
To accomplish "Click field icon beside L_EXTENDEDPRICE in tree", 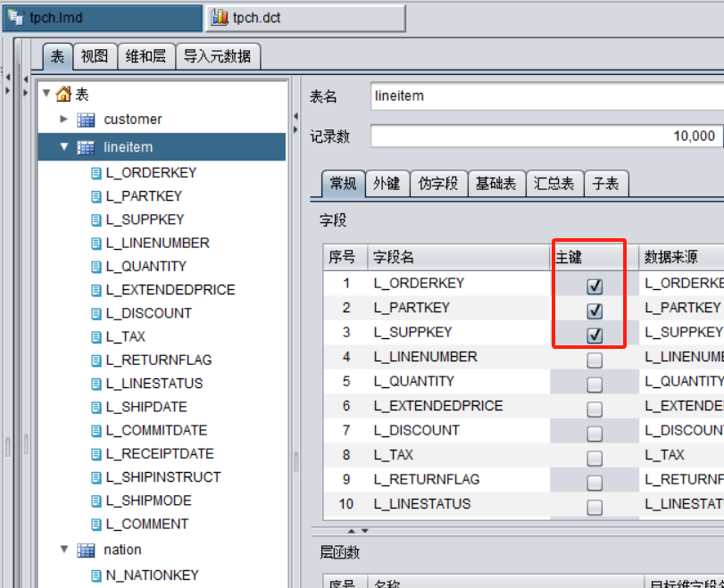I will 96,291.
